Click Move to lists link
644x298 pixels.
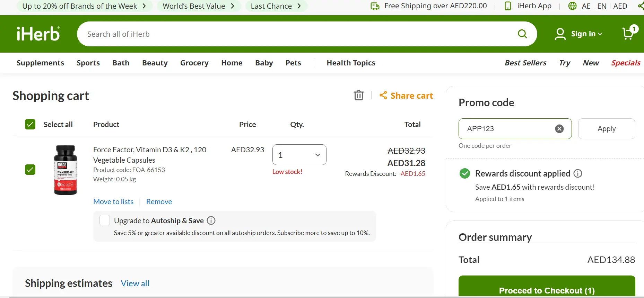pos(113,201)
